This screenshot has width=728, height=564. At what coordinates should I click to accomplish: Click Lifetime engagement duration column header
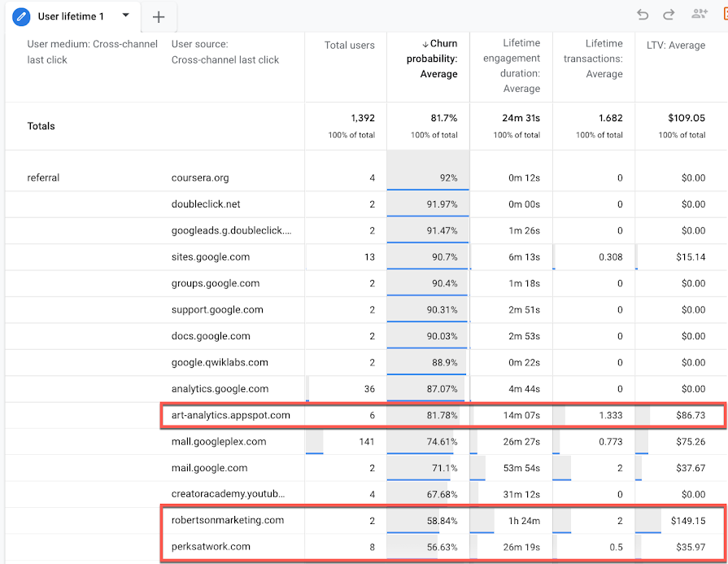point(512,65)
